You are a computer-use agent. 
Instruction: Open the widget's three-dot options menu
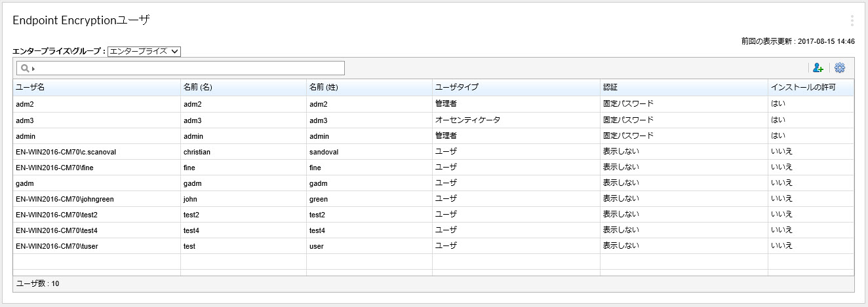[852, 20]
